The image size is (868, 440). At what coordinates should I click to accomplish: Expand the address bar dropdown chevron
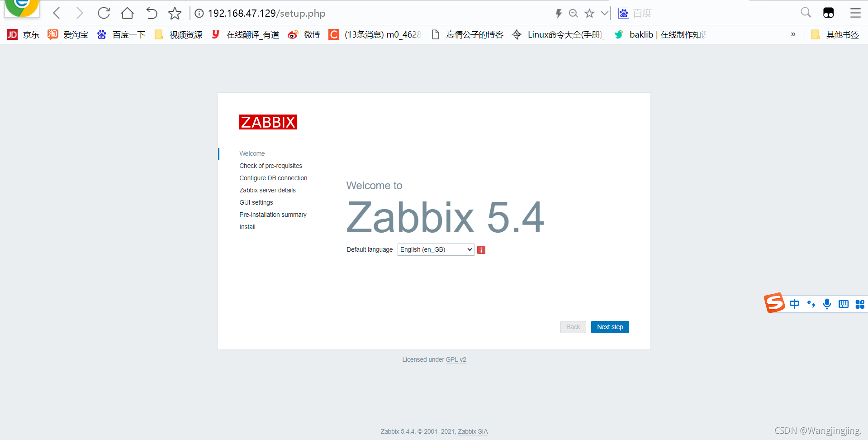pyautogui.click(x=604, y=13)
